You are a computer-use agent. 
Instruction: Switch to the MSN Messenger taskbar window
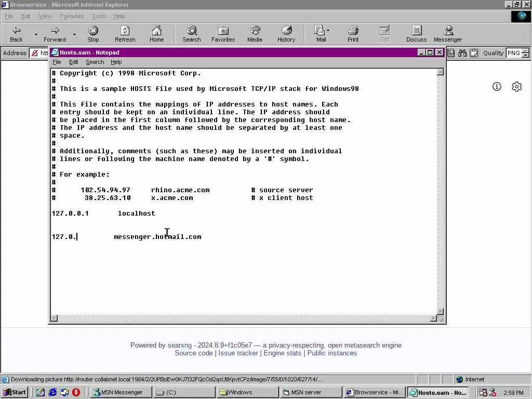coord(121,392)
